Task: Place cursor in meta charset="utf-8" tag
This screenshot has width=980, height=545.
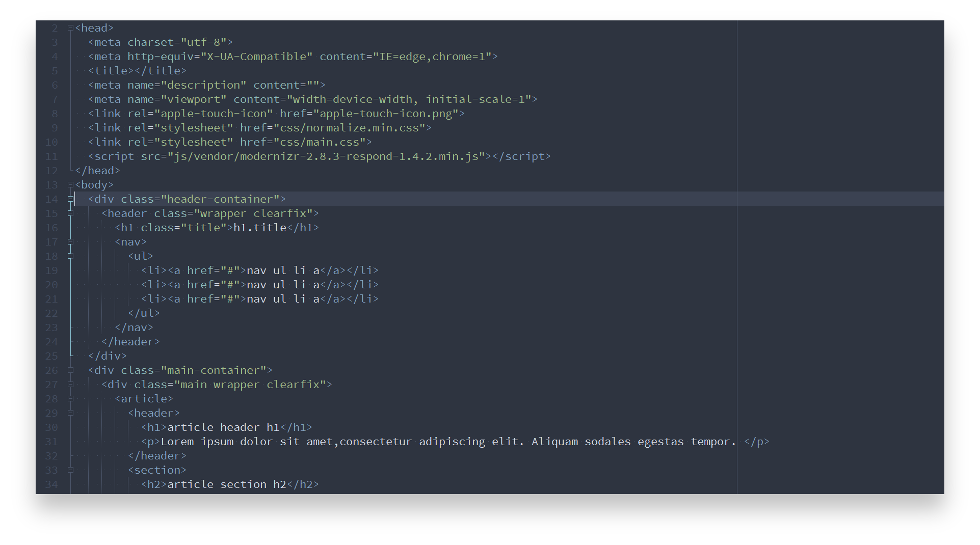Action: pyautogui.click(x=161, y=42)
